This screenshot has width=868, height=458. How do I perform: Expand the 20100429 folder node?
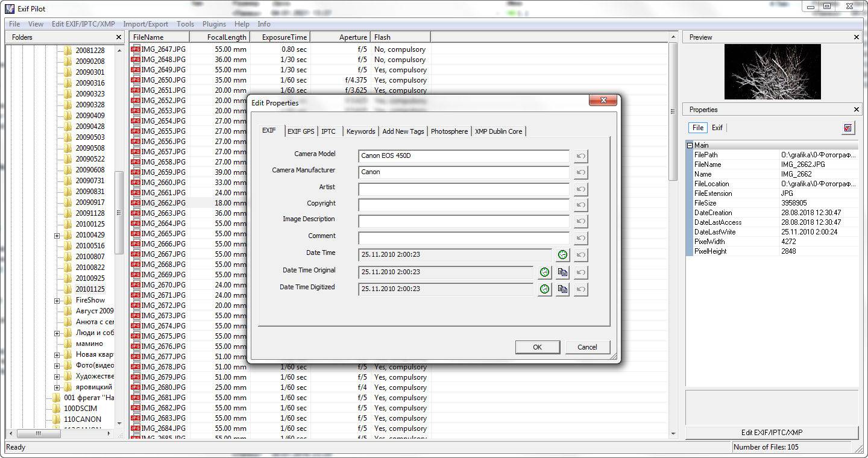point(57,235)
